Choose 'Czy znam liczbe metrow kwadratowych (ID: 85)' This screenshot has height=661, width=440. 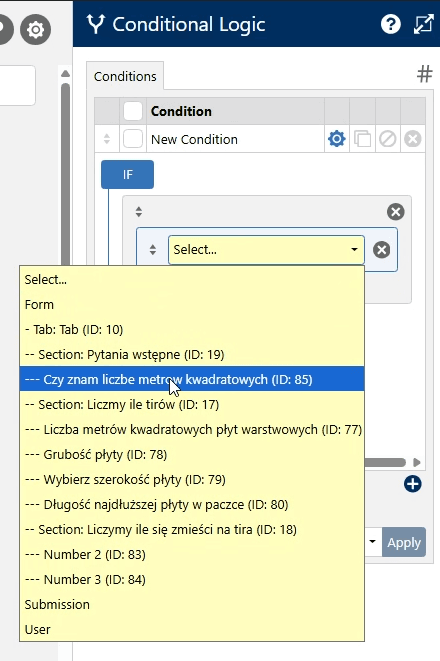(x=192, y=379)
